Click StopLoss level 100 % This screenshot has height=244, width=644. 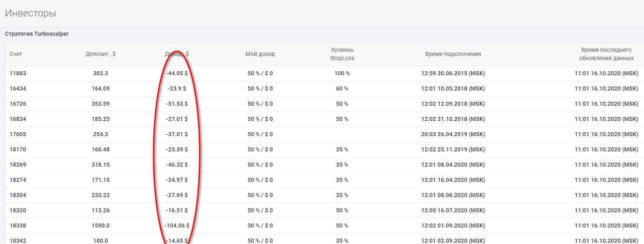click(342, 73)
